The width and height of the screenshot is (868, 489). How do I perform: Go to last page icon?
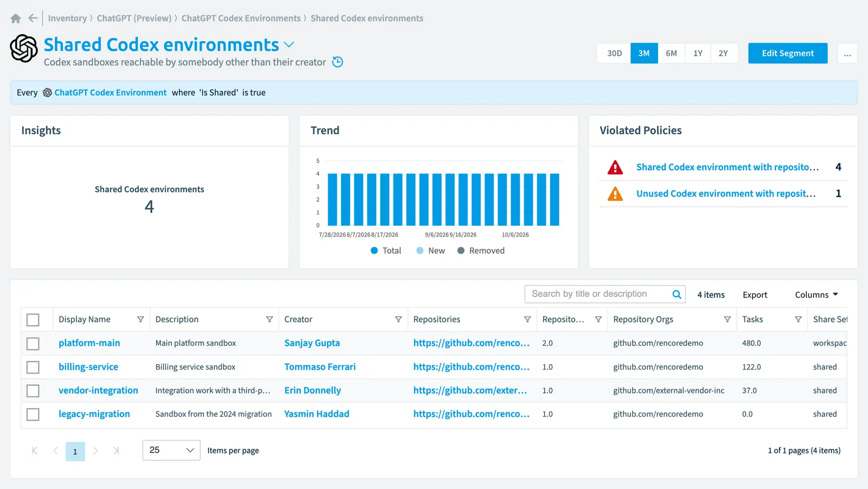point(116,450)
